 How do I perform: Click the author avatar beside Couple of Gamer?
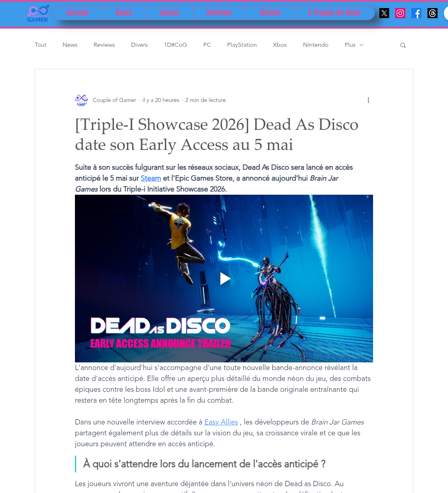pos(81,100)
